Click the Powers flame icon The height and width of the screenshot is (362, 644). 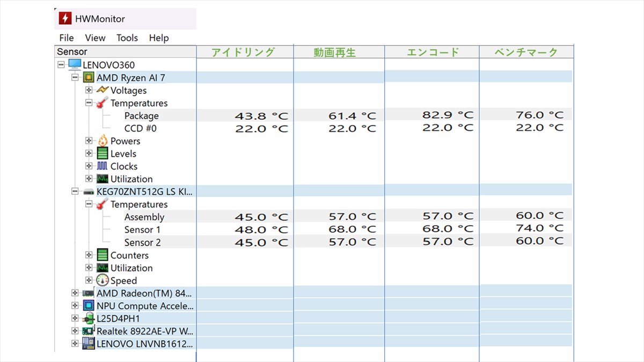click(103, 141)
